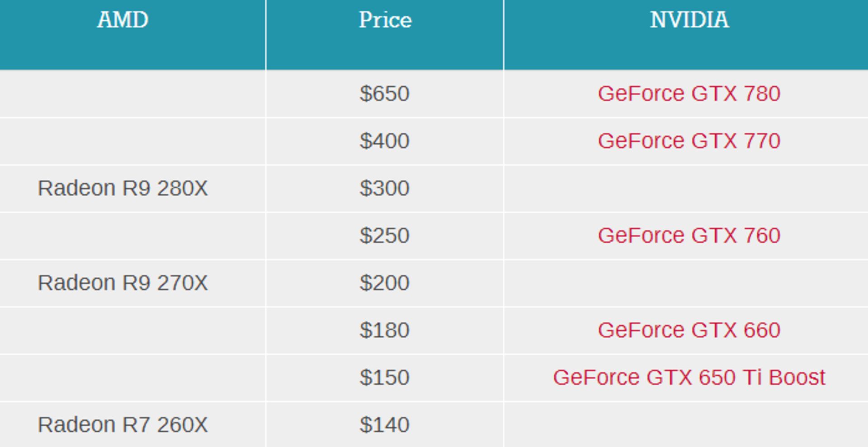Select the $400 price cell
Screen dimensions: 868x447
(385, 141)
